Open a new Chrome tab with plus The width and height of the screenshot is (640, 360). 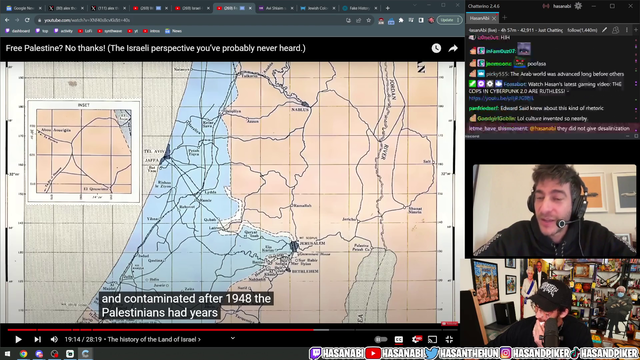[x=387, y=8]
